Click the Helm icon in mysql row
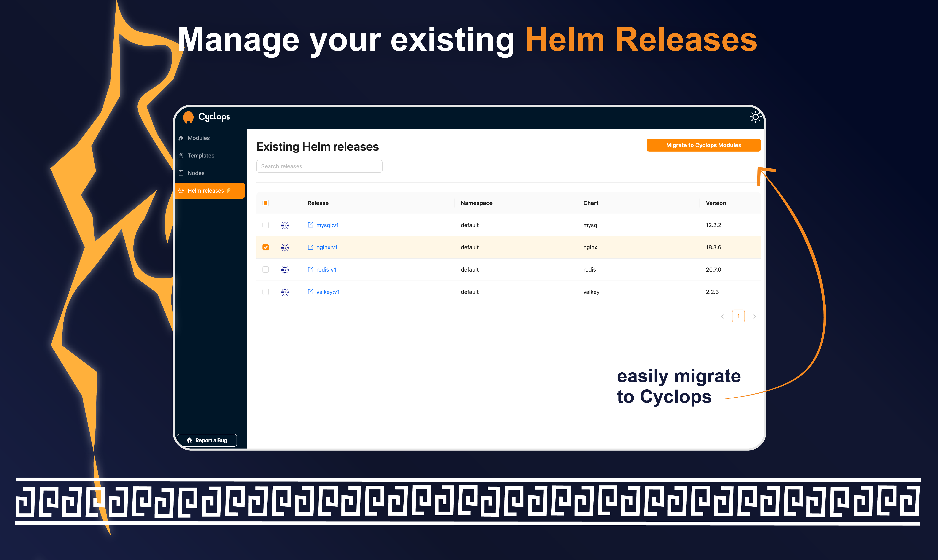The image size is (938, 560). tap(285, 225)
